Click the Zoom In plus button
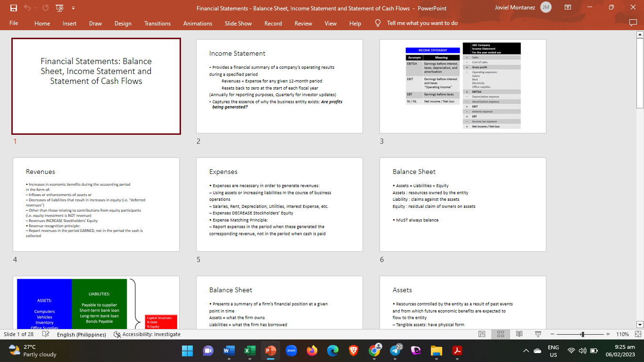 pyautogui.click(x=608, y=334)
